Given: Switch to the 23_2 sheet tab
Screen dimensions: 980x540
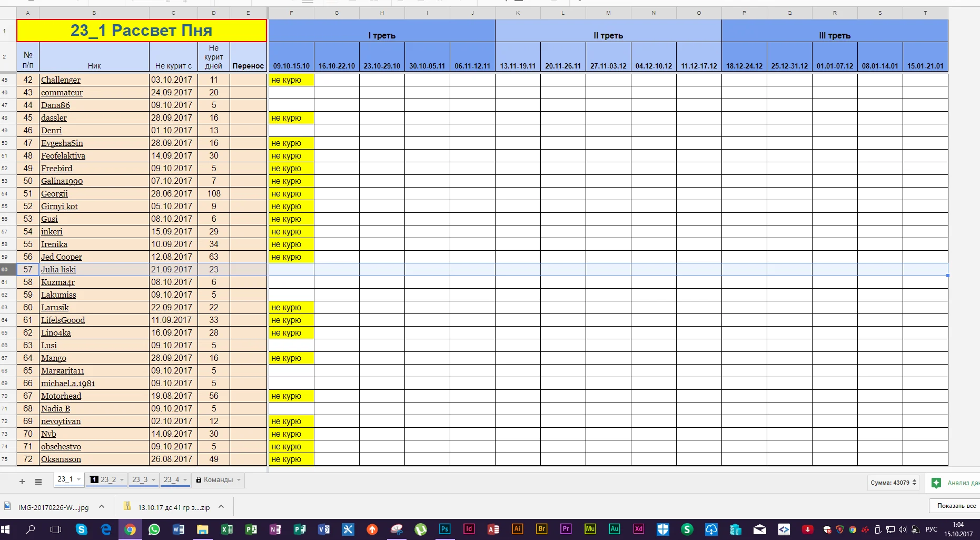Looking at the screenshot, I should click(x=108, y=480).
